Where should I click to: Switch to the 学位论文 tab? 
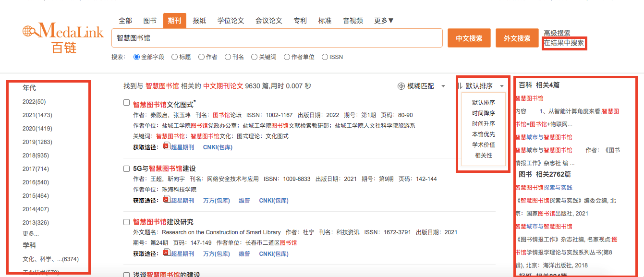231,21
